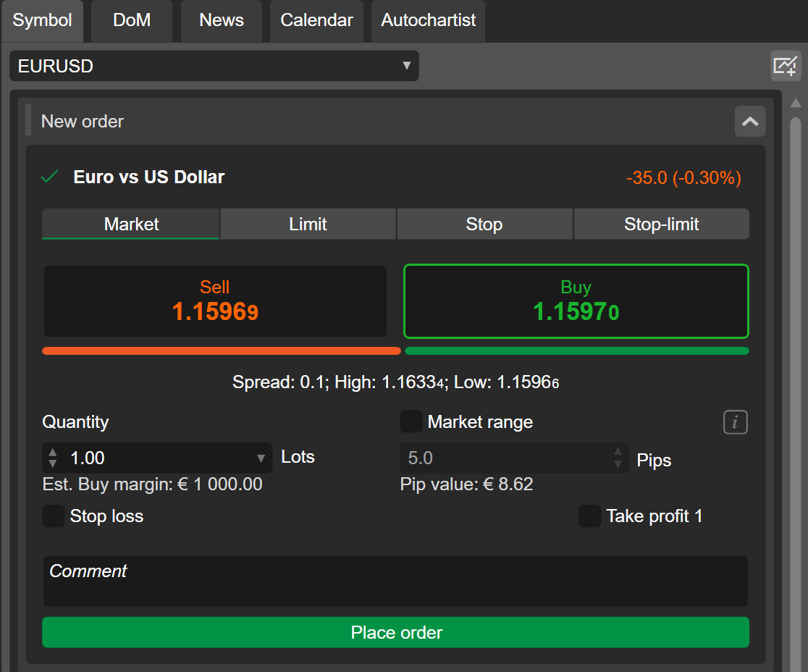Select the Market order type
The image size is (808, 672).
point(131,224)
